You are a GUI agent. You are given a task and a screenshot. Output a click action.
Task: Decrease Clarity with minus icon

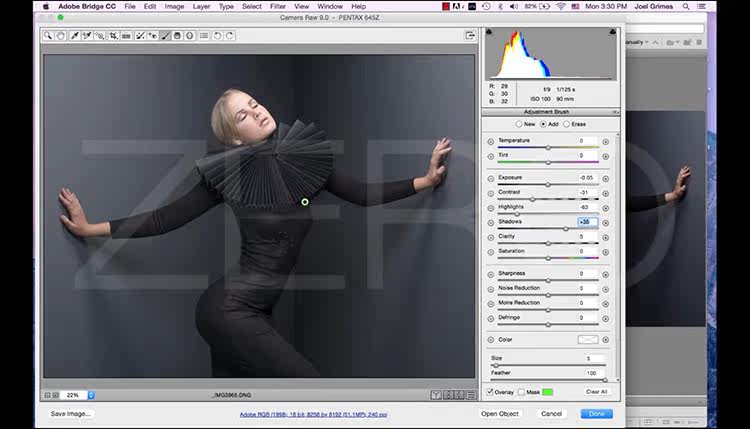pos(491,237)
